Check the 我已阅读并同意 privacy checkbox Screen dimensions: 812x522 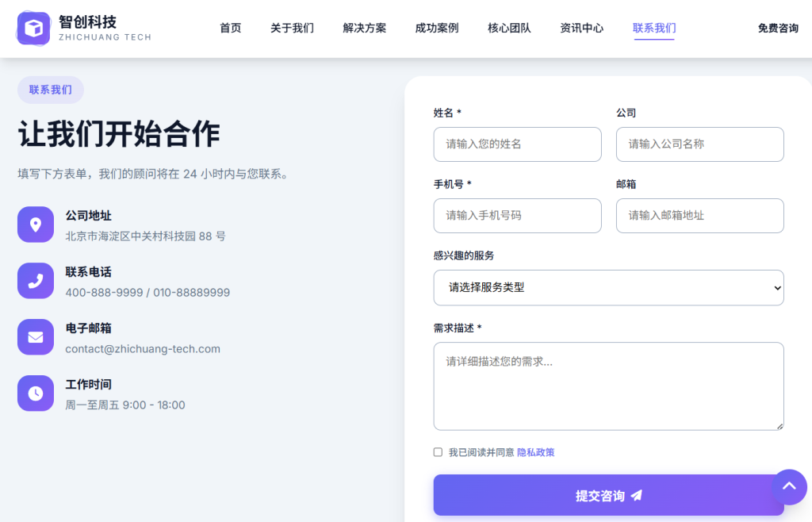[x=438, y=452]
